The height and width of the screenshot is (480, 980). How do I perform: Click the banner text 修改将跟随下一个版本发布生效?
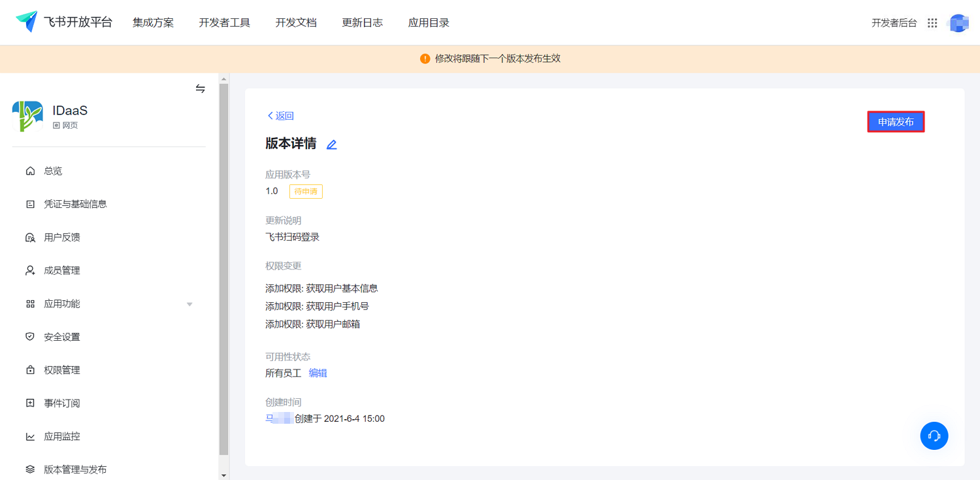click(498, 59)
